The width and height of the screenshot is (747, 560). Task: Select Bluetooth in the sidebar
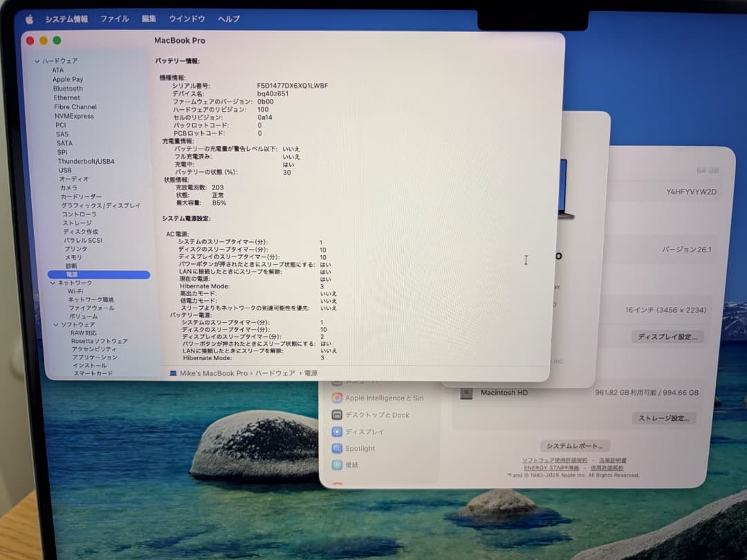click(x=68, y=88)
